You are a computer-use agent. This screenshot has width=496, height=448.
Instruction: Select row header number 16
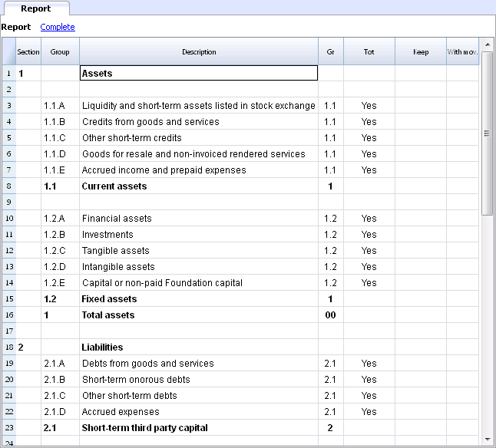click(x=9, y=315)
